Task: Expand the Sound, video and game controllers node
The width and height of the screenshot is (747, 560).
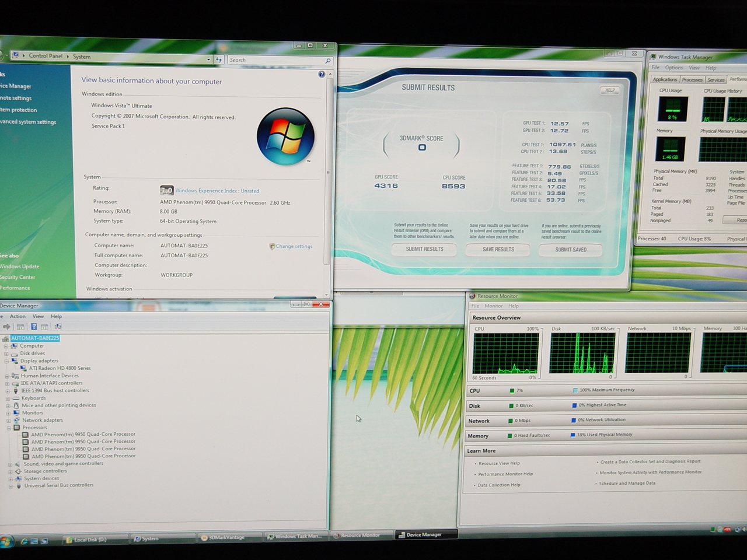Action: click(9, 464)
